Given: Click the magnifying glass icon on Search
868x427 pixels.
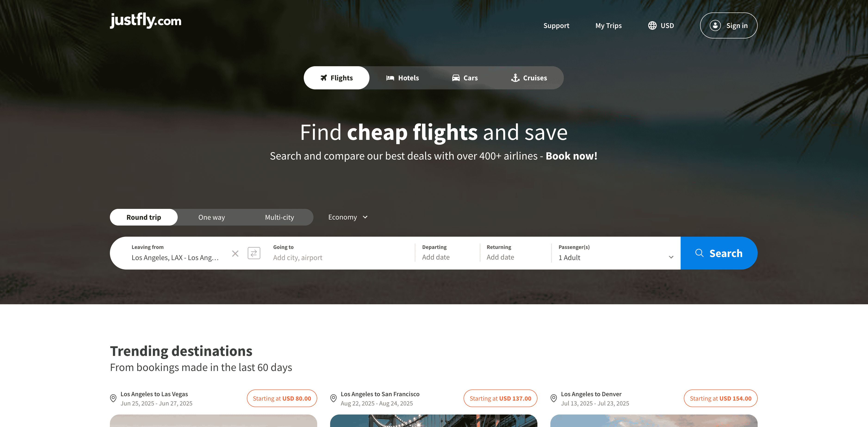Looking at the screenshot, I should (x=700, y=253).
